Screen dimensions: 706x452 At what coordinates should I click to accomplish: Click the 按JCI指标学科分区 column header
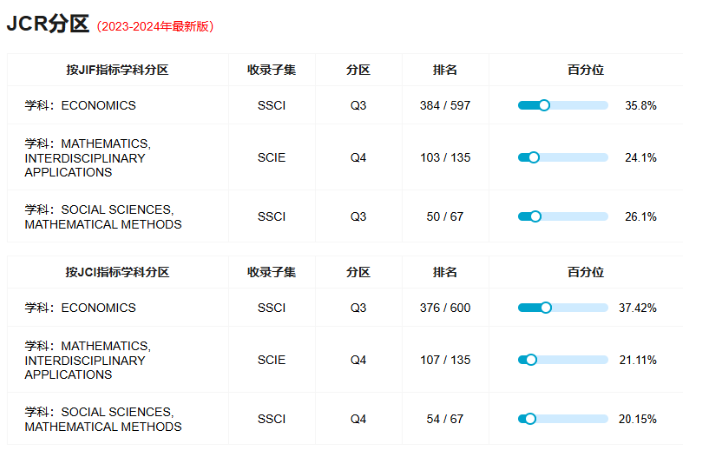118,272
